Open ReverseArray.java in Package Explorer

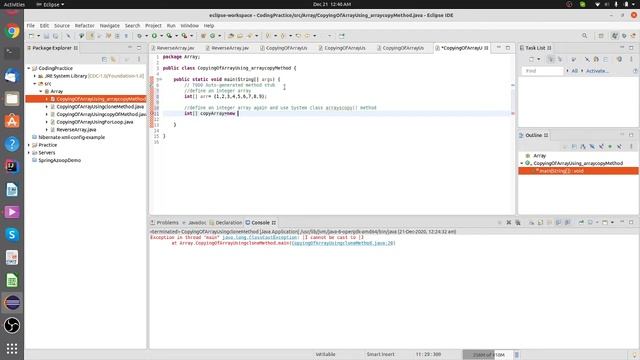[x=76, y=130]
